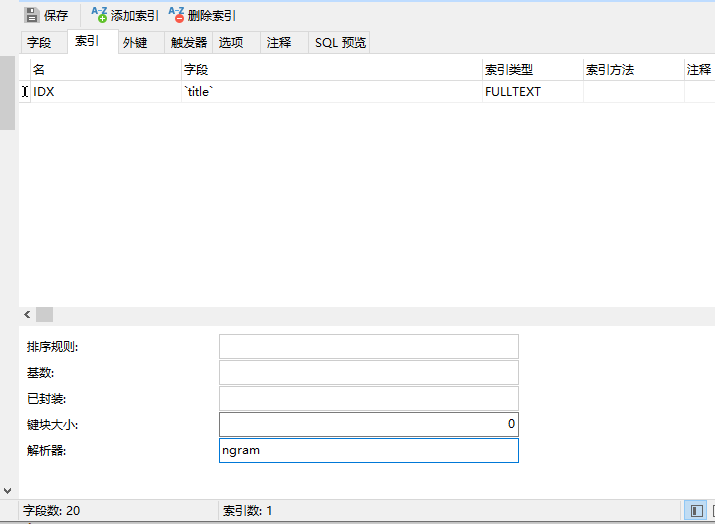
Task: Toggle the left layout panel icon in status bar
Action: tap(696, 510)
